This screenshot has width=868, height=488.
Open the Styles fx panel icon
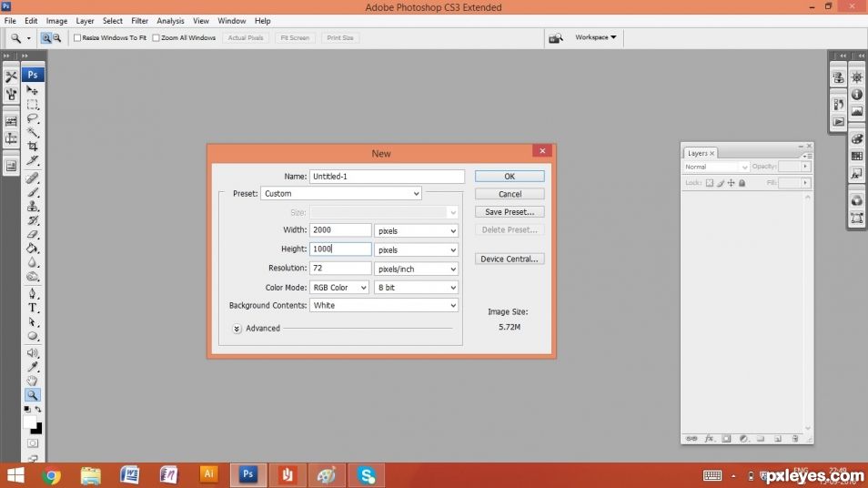[x=857, y=174]
